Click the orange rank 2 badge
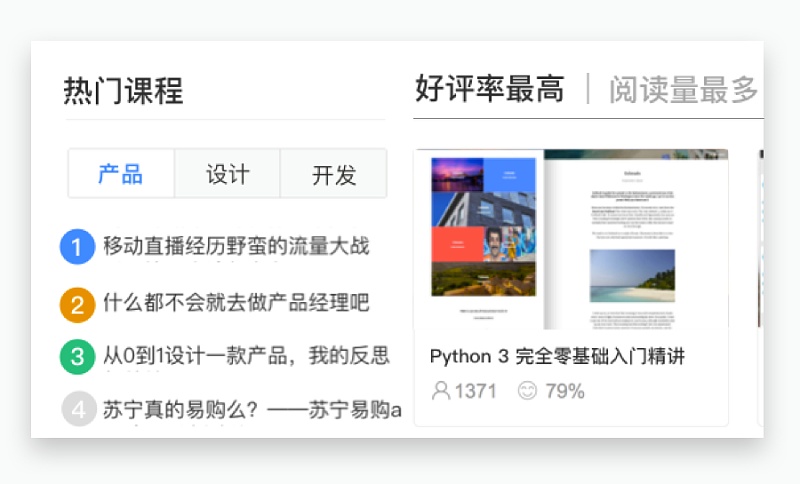 pos(78,303)
